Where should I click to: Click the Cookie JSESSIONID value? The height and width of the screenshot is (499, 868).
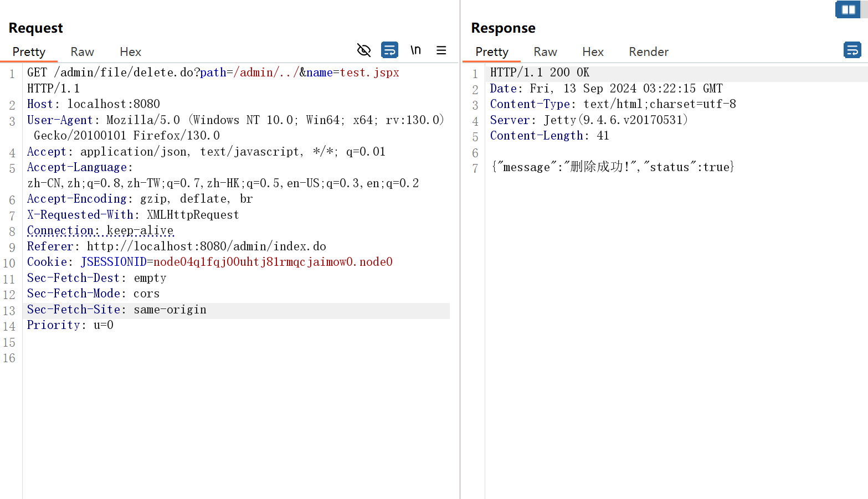(x=273, y=262)
